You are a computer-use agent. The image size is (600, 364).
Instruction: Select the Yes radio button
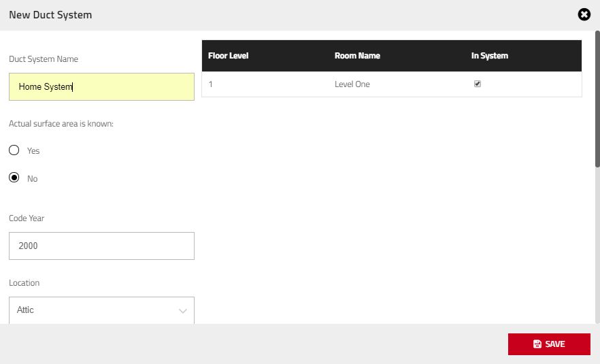pyautogui.click(x=14, y=150)
